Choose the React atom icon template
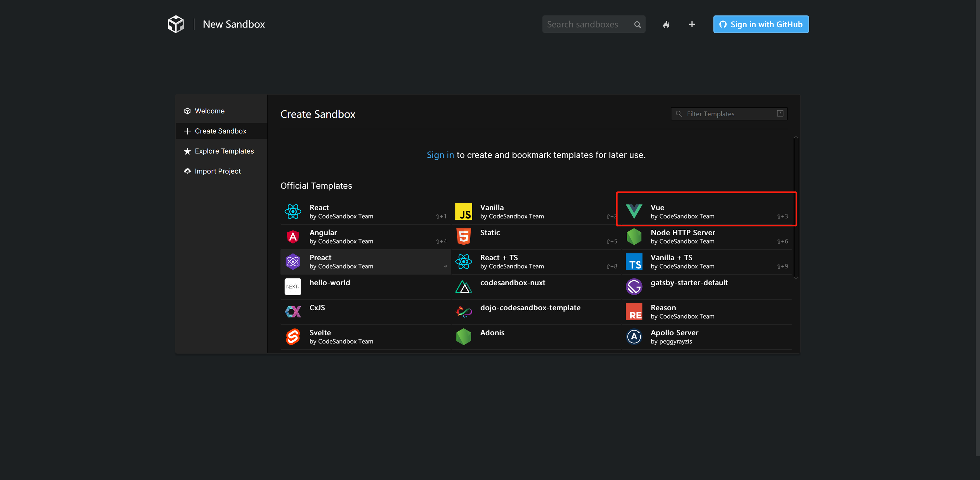Screen dimensions: 980x480 [293, 211]
